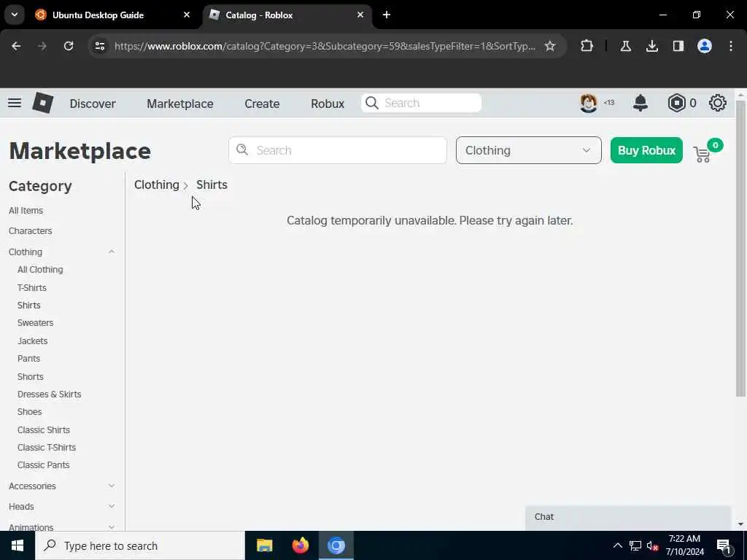The width and height of the screenshot is (747, 560).
Task: Open the Marketplace nav item
Action: [x=180, y=104]
